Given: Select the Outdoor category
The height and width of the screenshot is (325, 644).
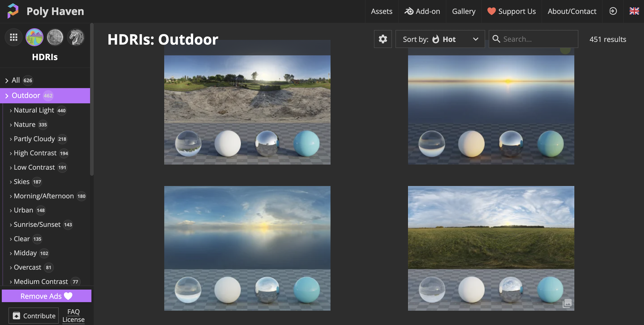Looking at the screenshot, I should point(45,95).
